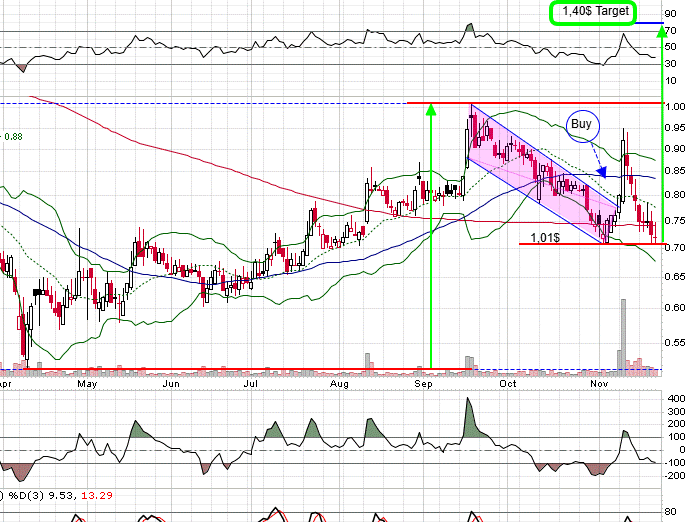The width and height of the screenshot is (695, 522).
Task: Select the pink descending channel
Action: point(540,170)
